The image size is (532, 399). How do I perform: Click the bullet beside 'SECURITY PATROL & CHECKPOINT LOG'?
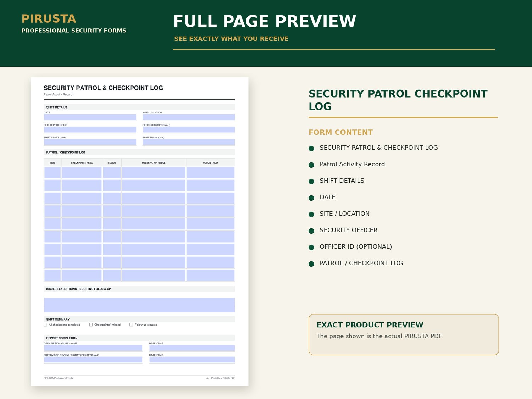tap(311, 149)
